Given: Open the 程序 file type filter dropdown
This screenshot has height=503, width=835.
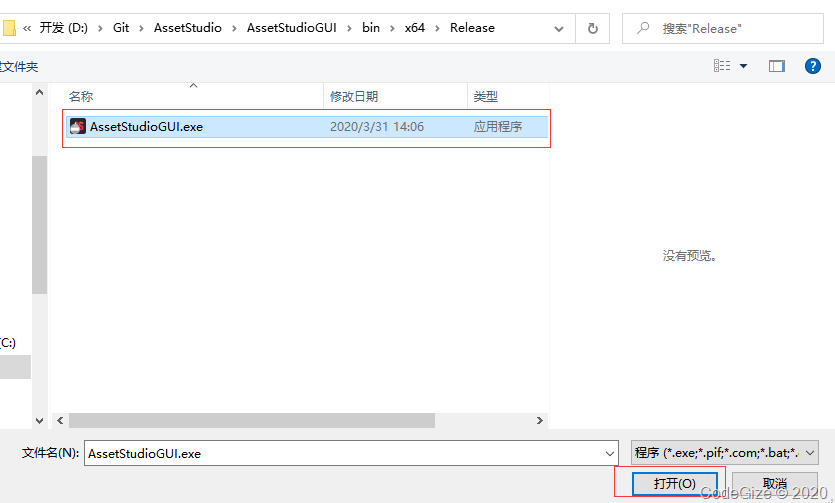Looking at the screenshot, I should pyautogui.click(x=725, y=453).
